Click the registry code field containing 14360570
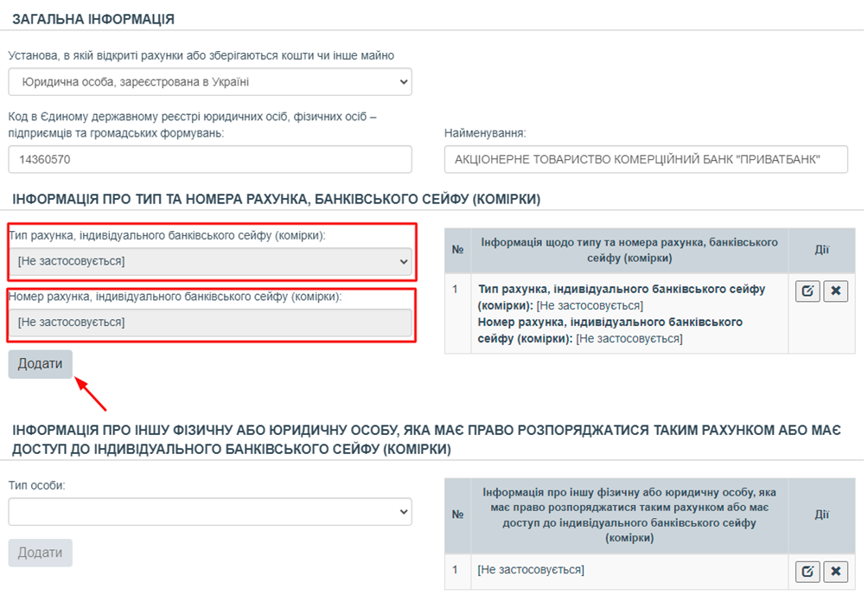Viewport: 868px width, 595px height. pyautogui.click(x=210, y=160)
